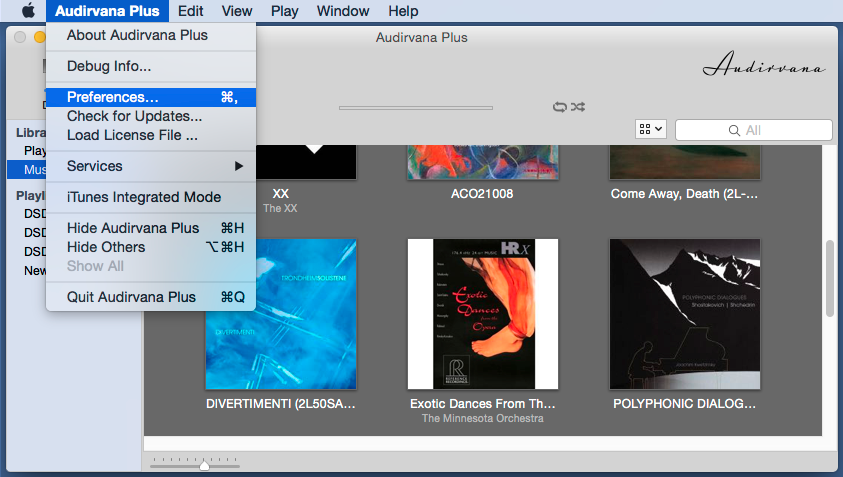Choose Quit Audirvana Plus
The height and width of the screenshot is (477, 843).
pyautogui.click(x=151, y=297)
